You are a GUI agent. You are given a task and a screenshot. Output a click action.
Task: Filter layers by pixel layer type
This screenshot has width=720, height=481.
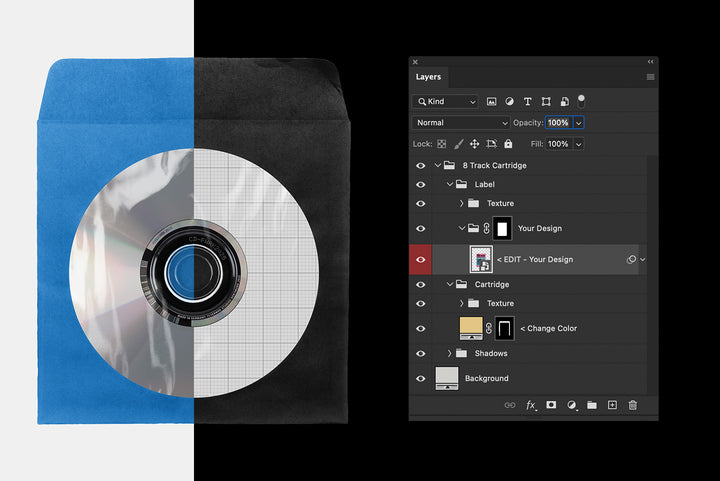(x=492, y=102)
